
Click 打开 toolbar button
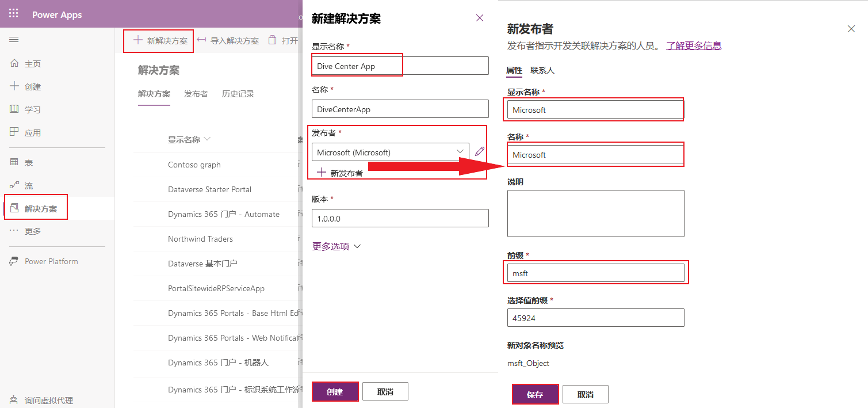click(x=283, y=41)
